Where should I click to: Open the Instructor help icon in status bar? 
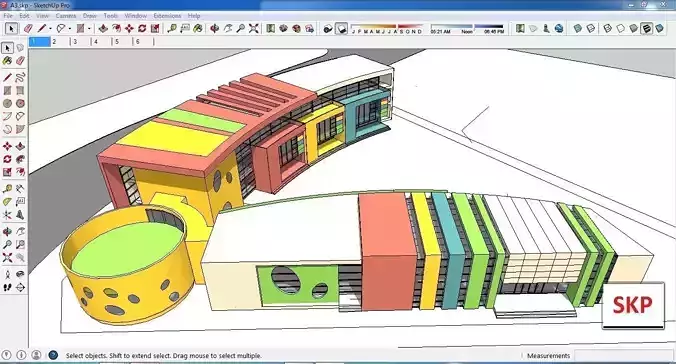(53, 355)
